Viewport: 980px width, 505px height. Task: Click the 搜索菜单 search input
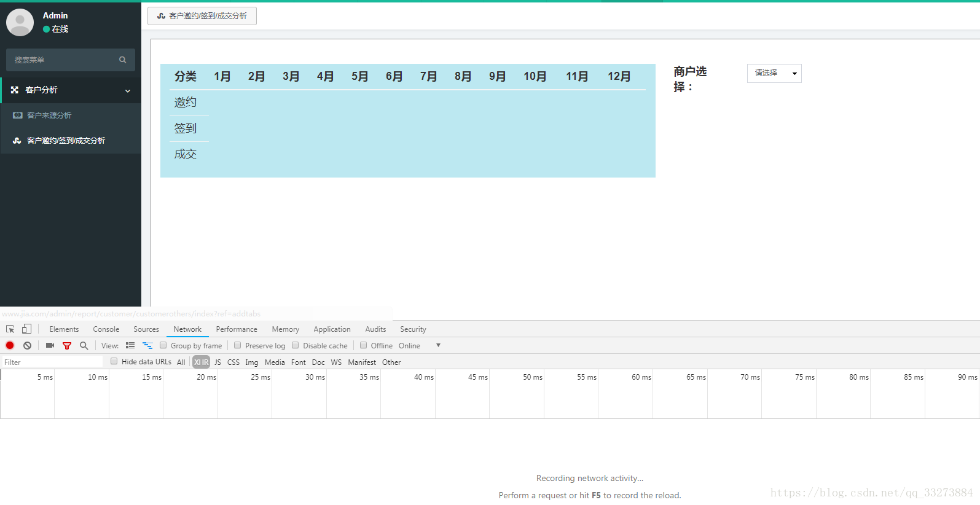click(x=61, y=60)
